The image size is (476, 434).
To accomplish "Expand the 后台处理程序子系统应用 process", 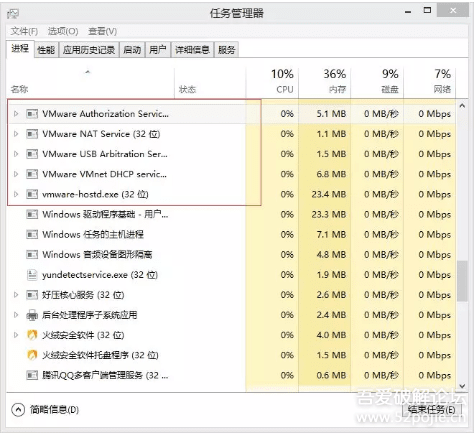I will tap(16, 315).
